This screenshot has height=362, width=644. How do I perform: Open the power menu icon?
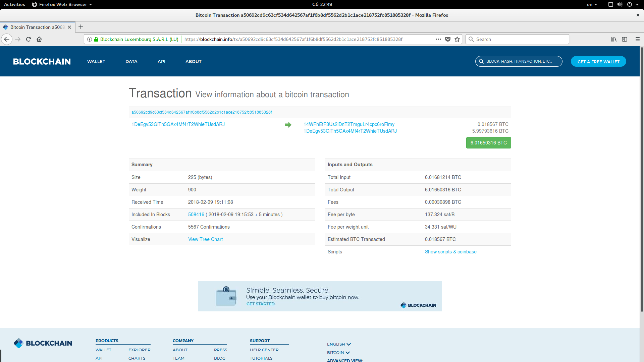point(630,4)
